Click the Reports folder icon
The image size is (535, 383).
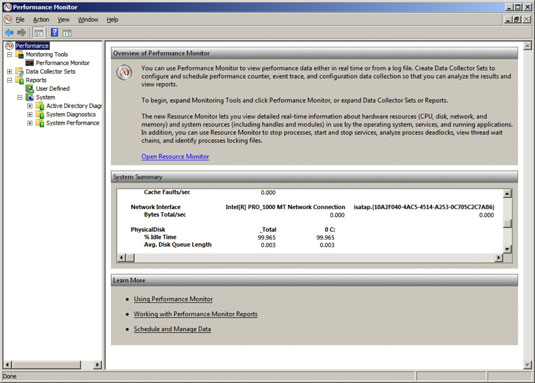20,80
